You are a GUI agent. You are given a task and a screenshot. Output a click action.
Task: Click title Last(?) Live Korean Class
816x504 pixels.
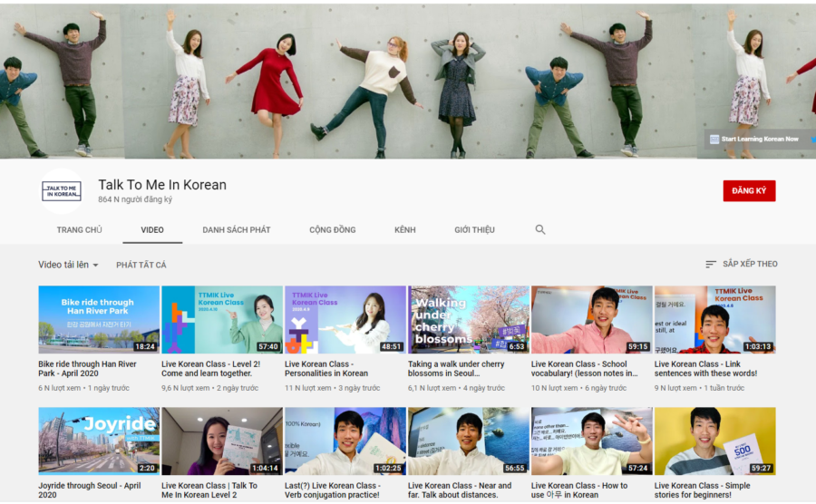[x=333, y=490]
